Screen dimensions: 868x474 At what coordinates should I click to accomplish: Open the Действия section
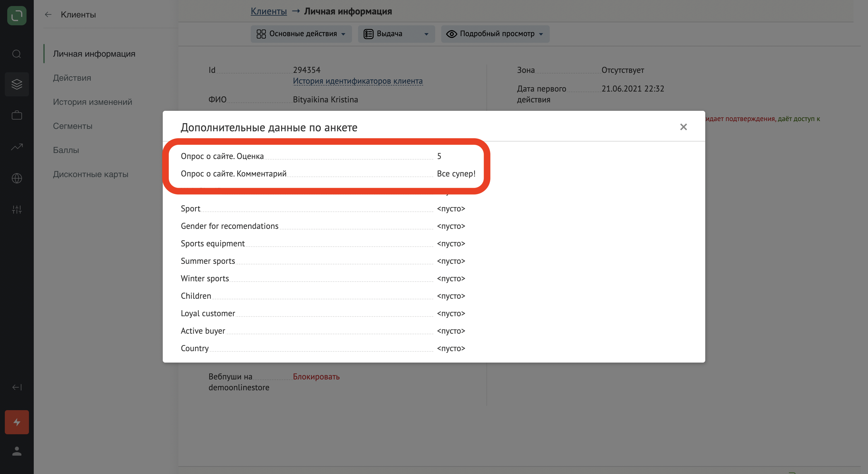[72, 78]
